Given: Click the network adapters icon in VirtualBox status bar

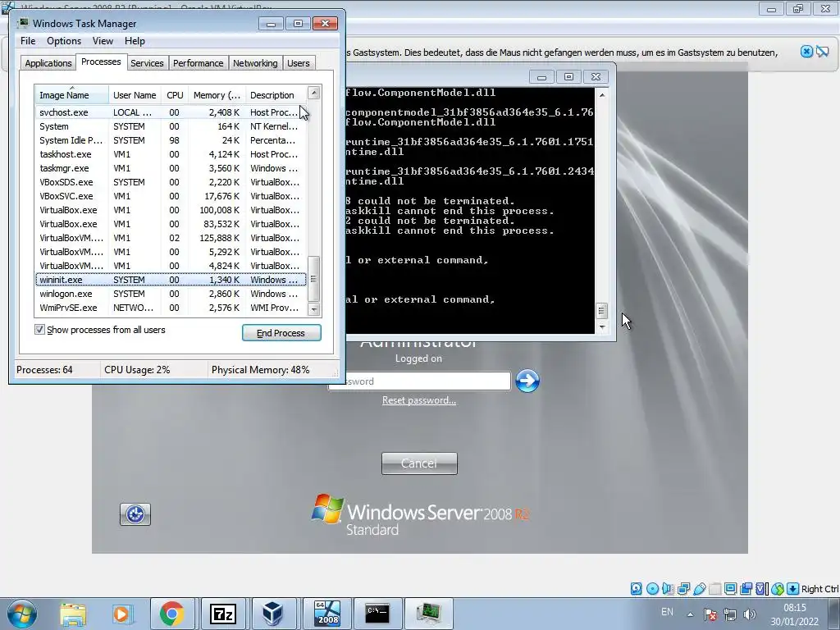Looking at the screenshot, I should point(683,589).
